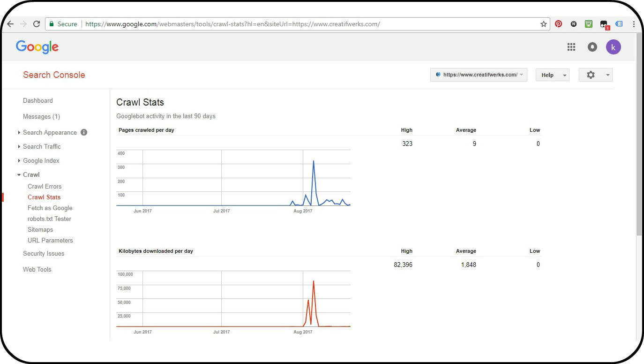Open Messages (1) in sidebar

[42, 116]
